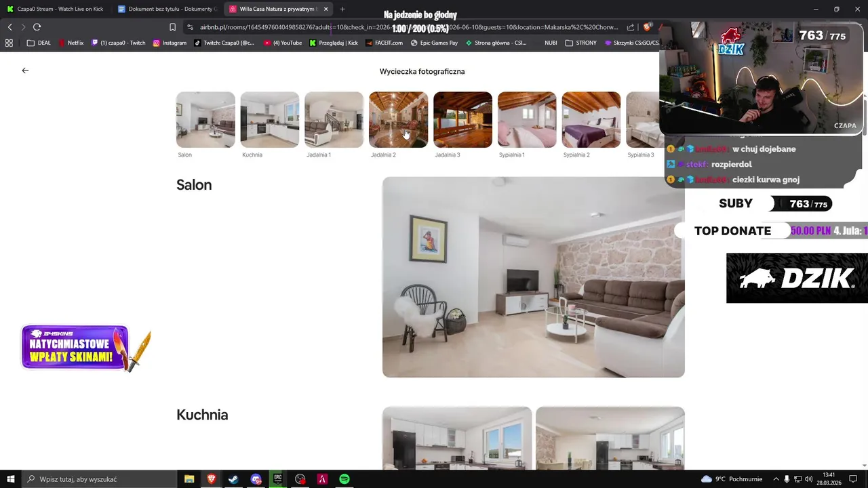
Task: Select the Kuchnia photo thumbnail
Action: tap(269, 119)
